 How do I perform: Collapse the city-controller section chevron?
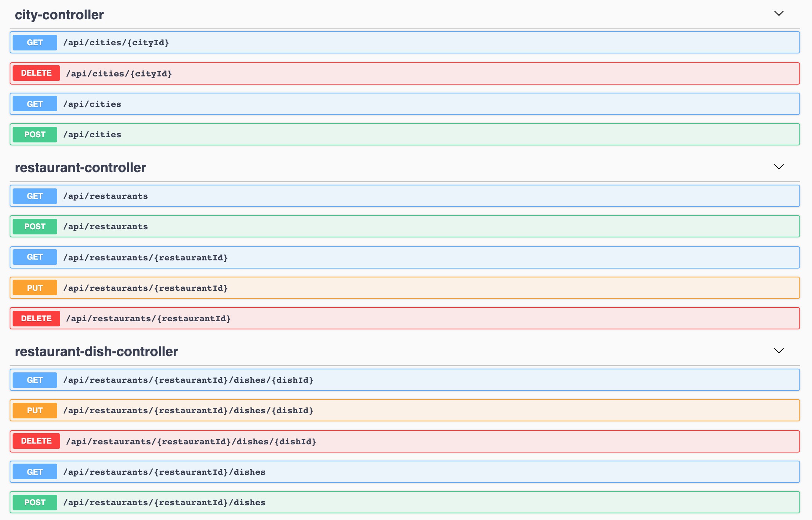tap(779, 14)
